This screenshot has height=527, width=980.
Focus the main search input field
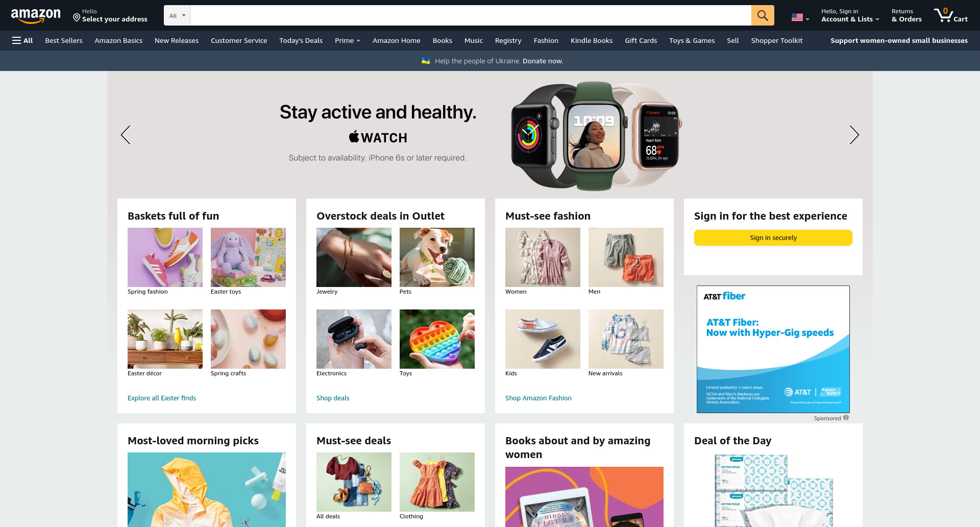pos(470,15)
